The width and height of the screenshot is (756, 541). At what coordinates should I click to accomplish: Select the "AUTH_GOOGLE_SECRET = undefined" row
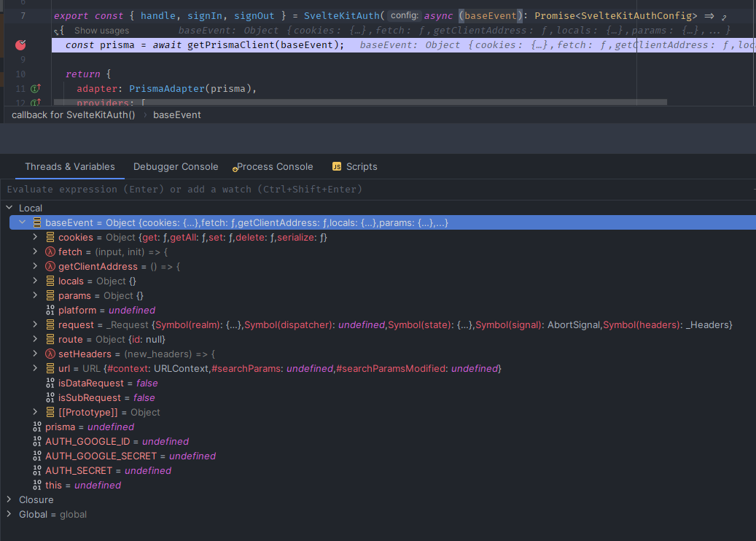click(x=378, y=456)
